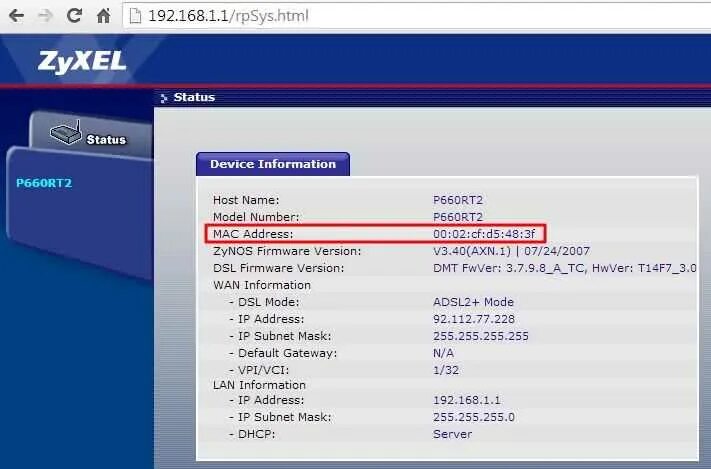
Task: Select the P660RT2 link in the sidebar
Action: [44, 183]
